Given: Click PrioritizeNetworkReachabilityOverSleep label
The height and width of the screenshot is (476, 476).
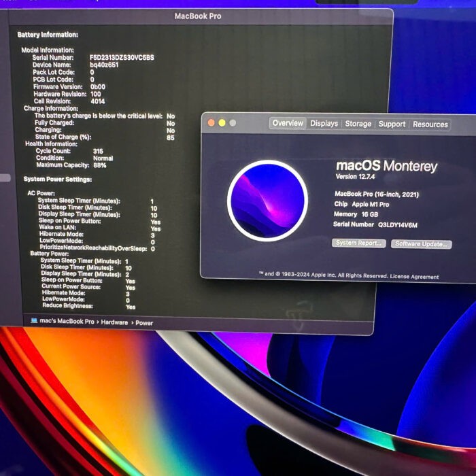Looking at the screenshot, I should click(94, 248).
